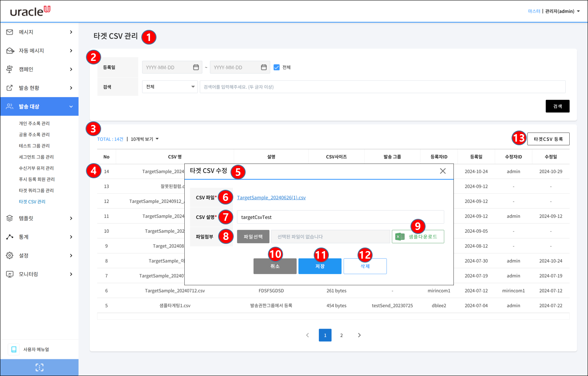Screen dimensions: 588x376
Task: Expand the 모니터링 menu chevron
Action: coord(71,274)
